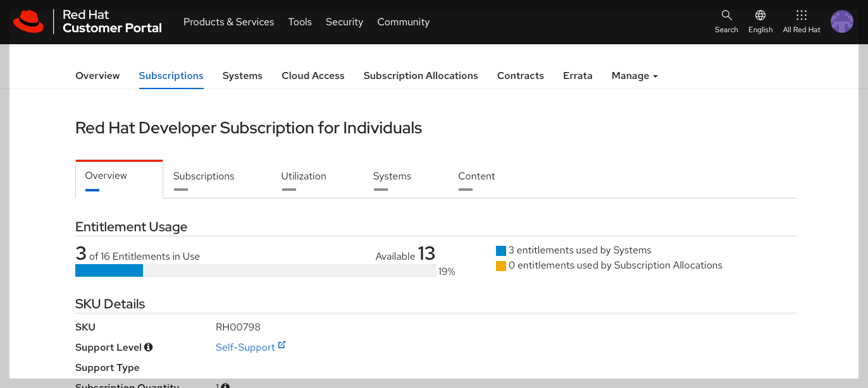
Task: Open the All Red Hat apps grid icon
Action: [x=801, y=14]
